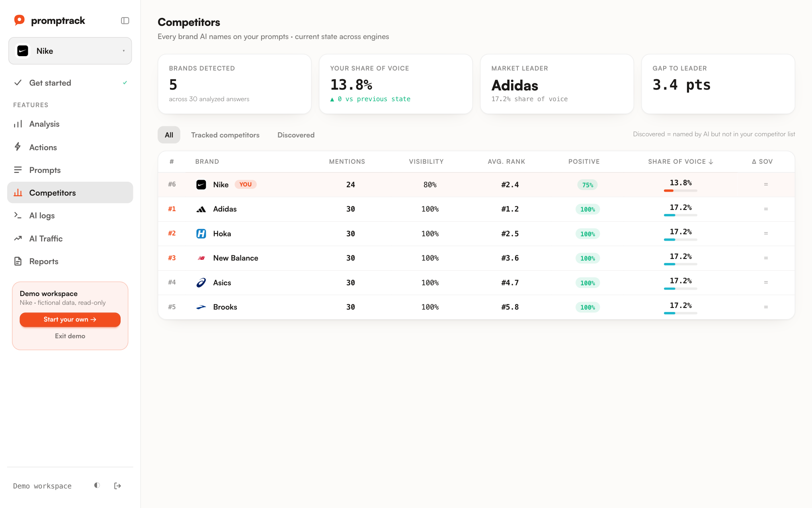
Task: Click the log out icon
Action: tap(117, 486)
